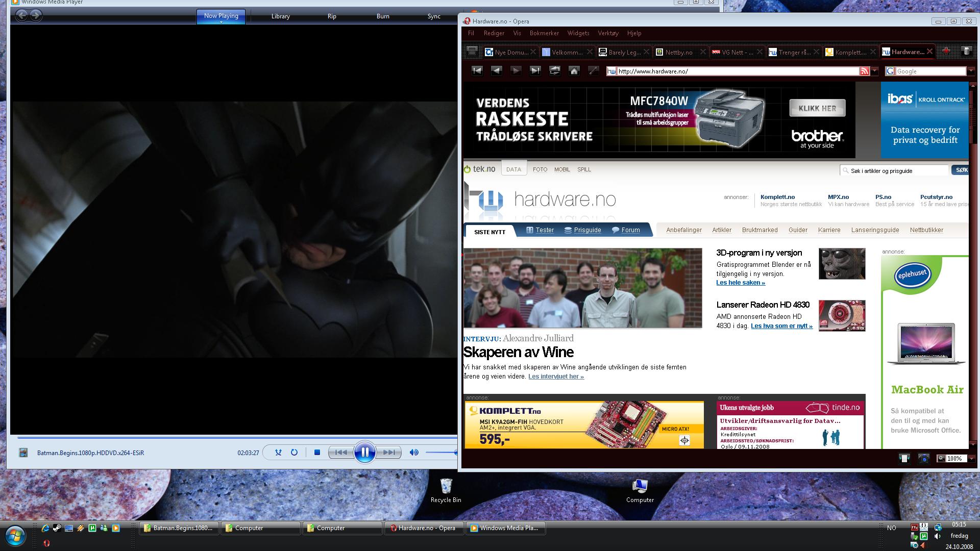Reload the hardware.no page
980x551 pixels.
(x=554, y=71)
